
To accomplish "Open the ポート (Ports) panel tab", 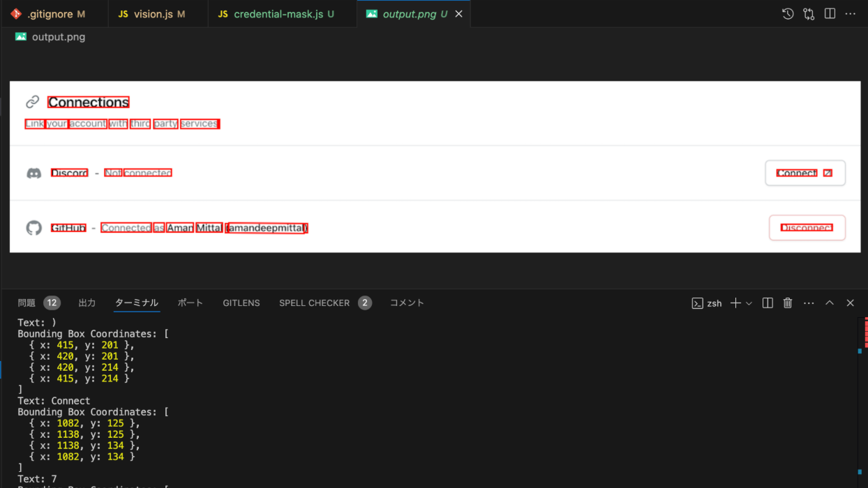I will 190,303.
